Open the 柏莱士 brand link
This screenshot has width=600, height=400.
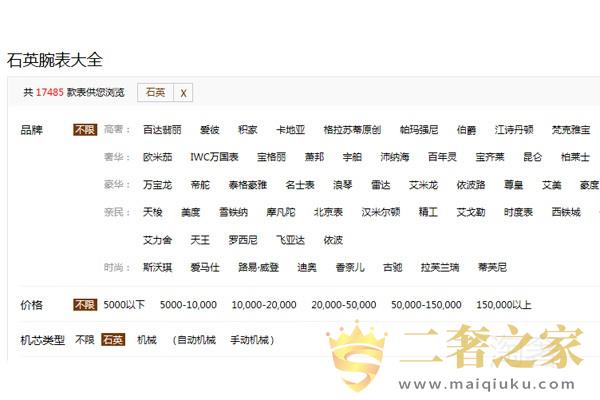point(575,157)
